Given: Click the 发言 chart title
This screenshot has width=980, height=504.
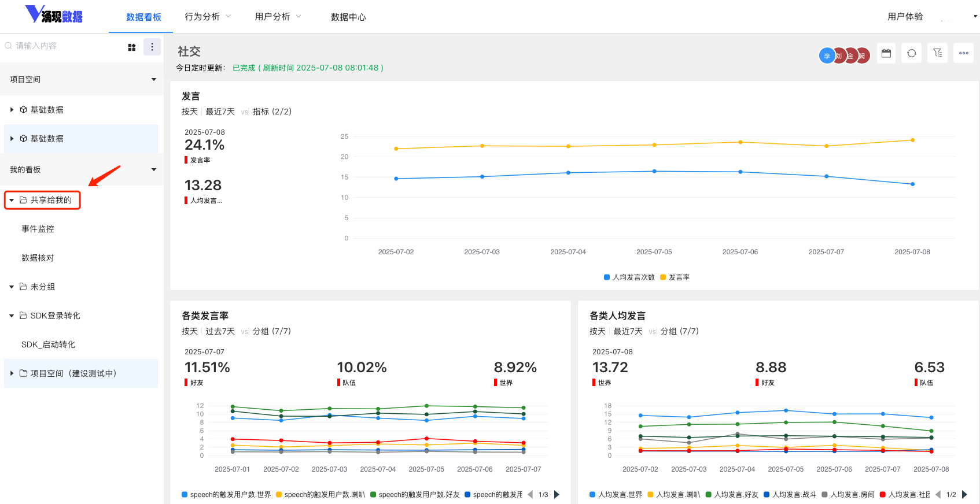Looking at the screenshot, I should pos(191,96).
